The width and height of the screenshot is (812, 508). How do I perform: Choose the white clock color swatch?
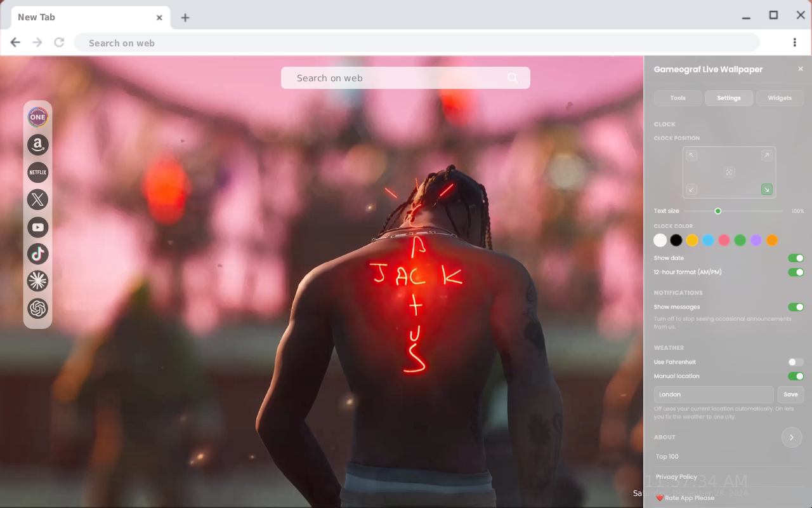point(660,240)
